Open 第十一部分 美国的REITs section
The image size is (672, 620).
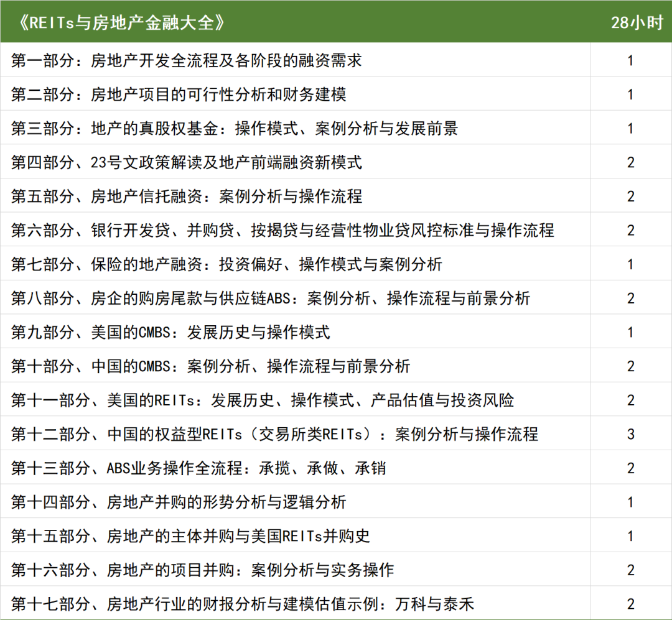(249, 399)
